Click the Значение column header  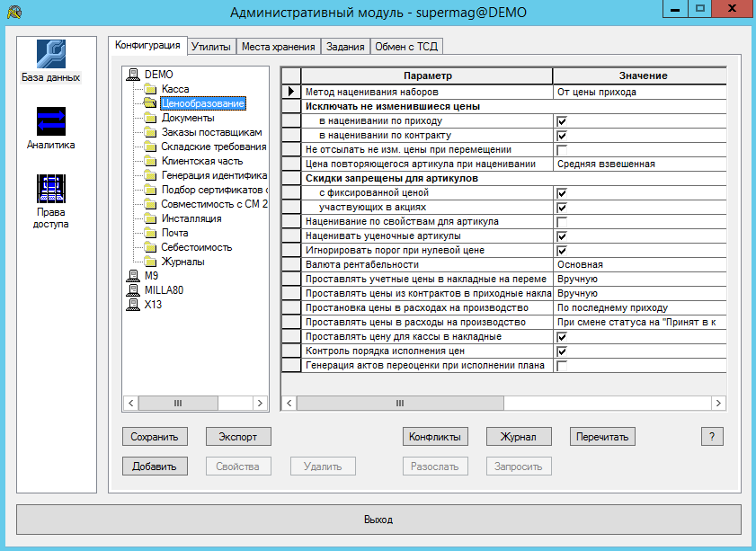[x=640, y=76]
